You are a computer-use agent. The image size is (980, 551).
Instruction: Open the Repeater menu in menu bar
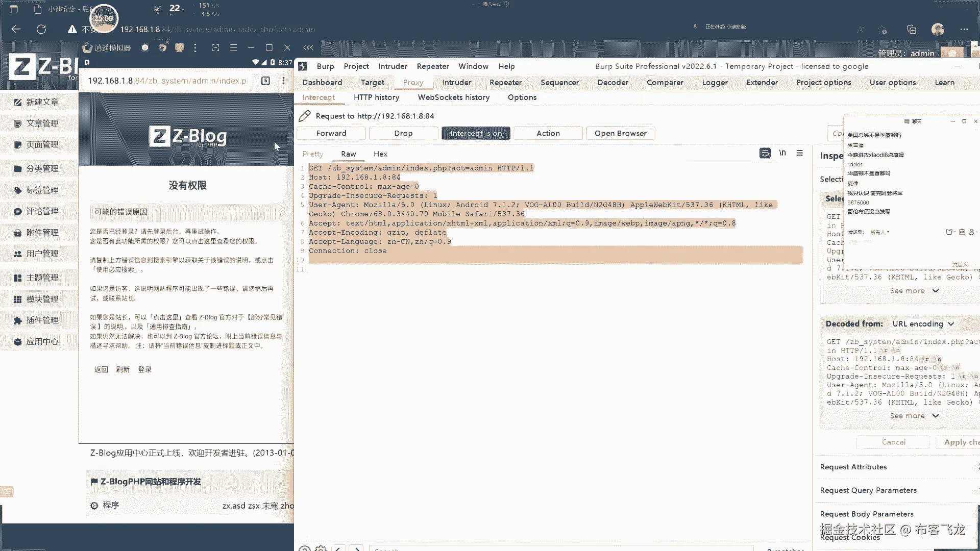(x=432, y=66)
